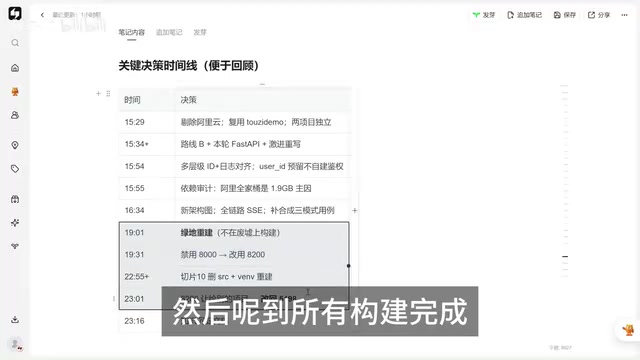Click the plus icon to add a block beside the table

point(98,93)
